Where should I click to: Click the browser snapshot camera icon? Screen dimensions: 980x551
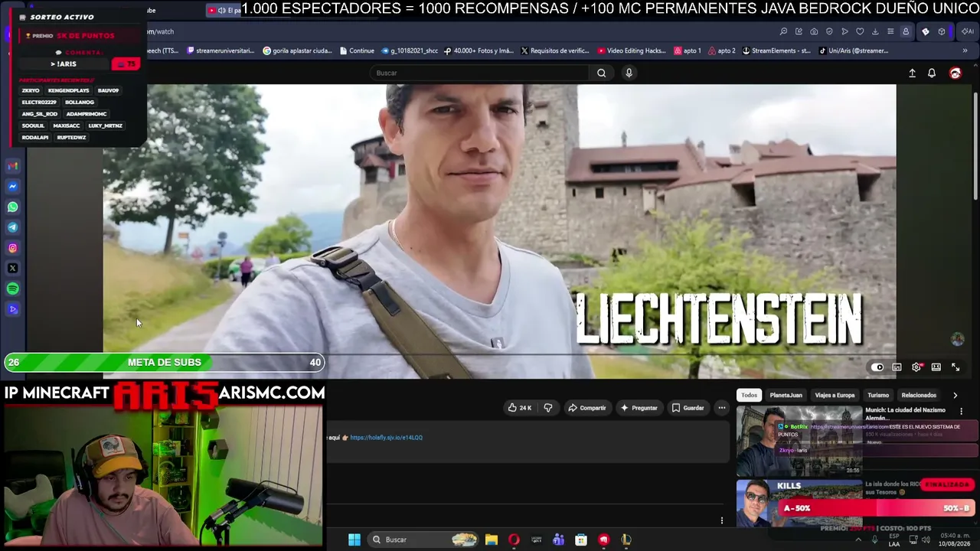pos(814,31)
